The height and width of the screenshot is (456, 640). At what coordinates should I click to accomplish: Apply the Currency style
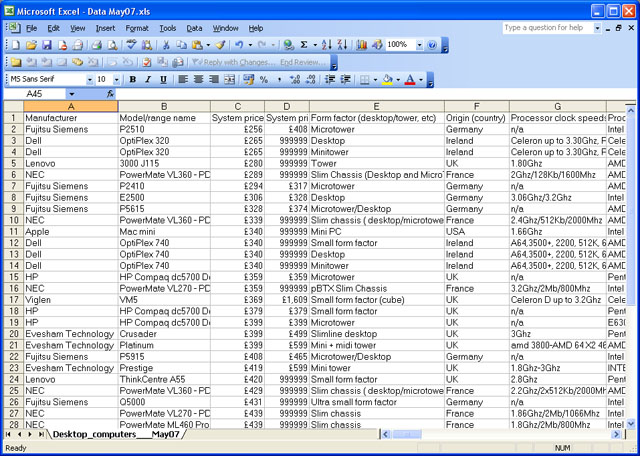pos(248,80)
